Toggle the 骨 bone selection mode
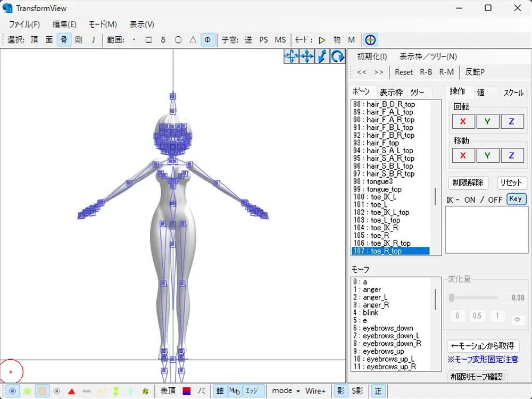532x399 pixels. 64,40
